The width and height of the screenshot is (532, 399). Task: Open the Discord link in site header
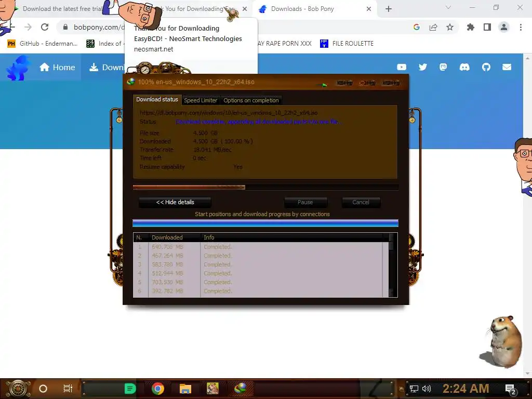464,67
